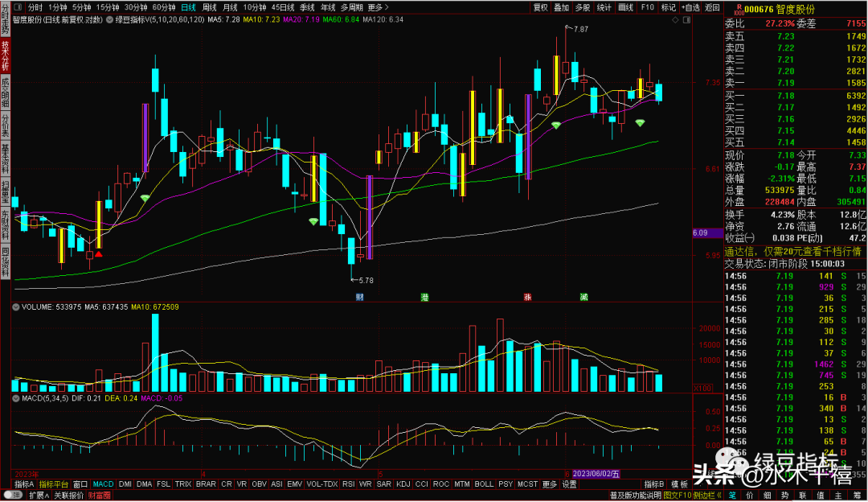Open the 财富圈 tab
868x502 pixels.
point(99,496)
